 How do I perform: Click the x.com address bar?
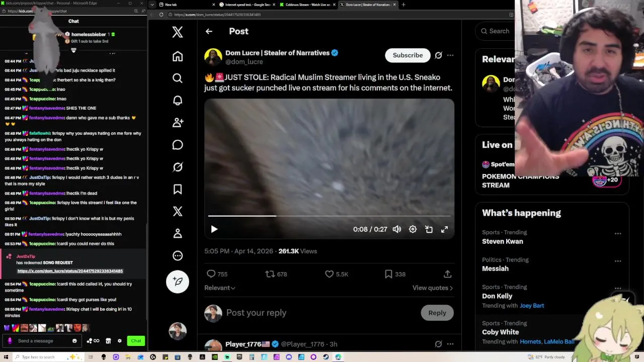click(x=337, y=15)
